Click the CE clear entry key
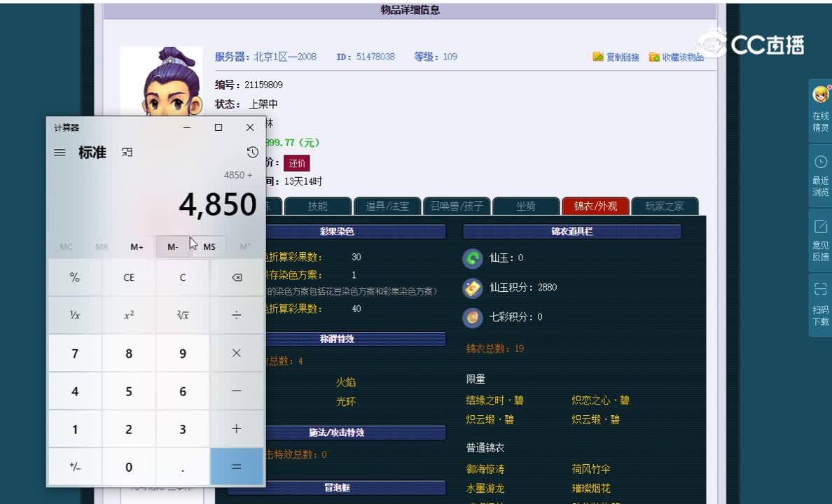This screenshot has height=504, width=832. [x=129, y=277]
